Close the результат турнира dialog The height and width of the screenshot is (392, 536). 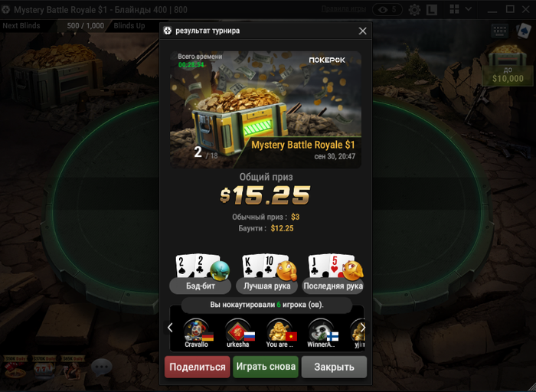[x=363, y=31]
